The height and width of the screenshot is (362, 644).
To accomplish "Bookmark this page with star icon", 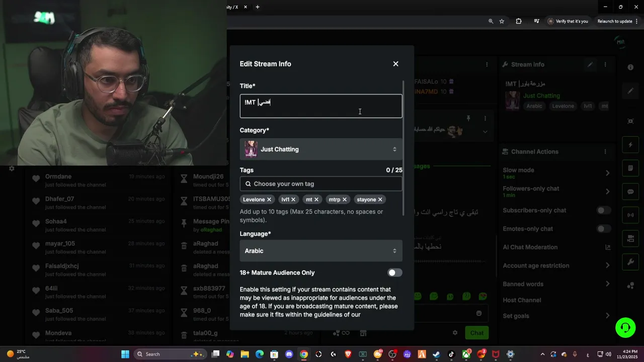I will (502, 21).
